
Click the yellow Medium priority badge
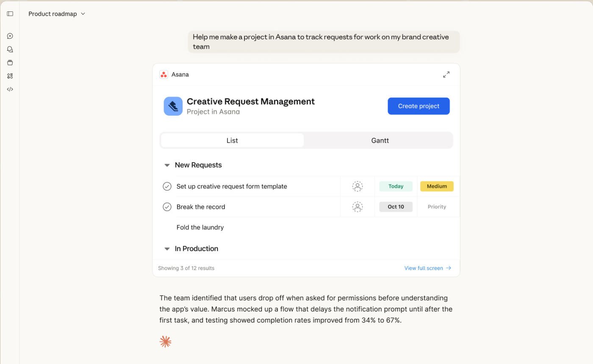click(437, 186)
